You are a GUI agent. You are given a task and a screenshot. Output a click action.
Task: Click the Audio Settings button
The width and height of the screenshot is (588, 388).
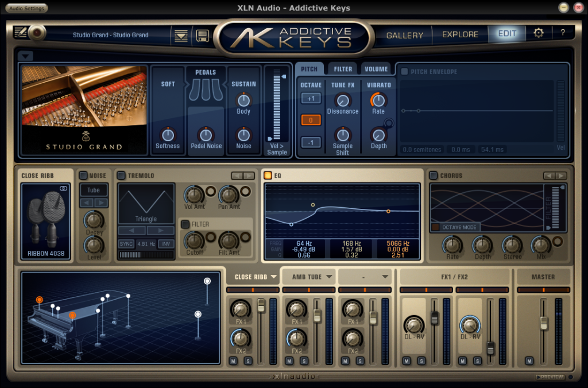26,8
